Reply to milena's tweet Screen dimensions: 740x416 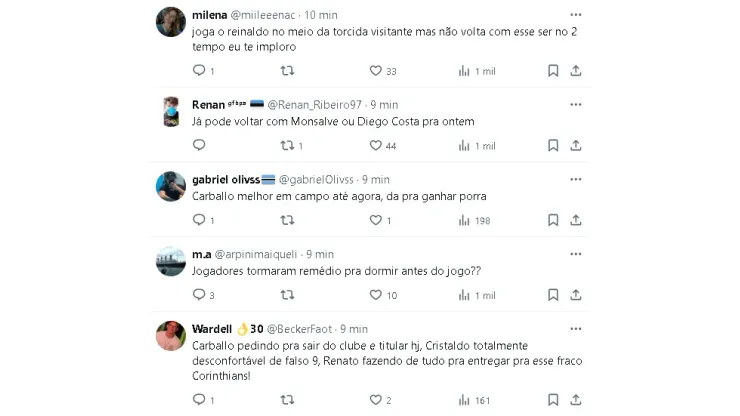point(197,71)
